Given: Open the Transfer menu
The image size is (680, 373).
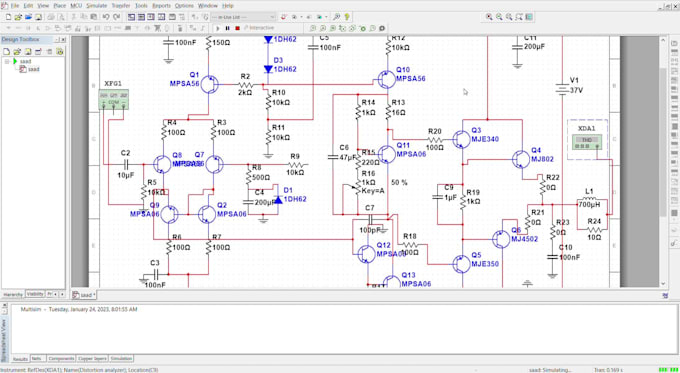Looking at the screenshot, I should tap(121, 6).
